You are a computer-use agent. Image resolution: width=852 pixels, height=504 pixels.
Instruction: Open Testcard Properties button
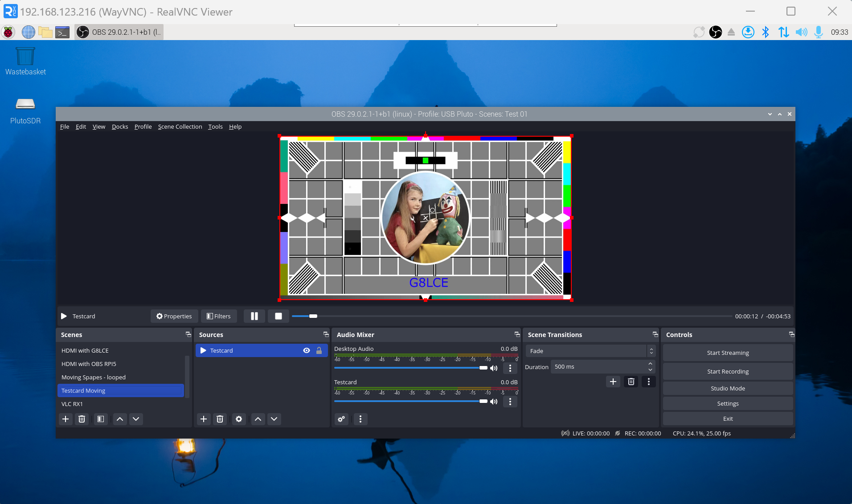pyautogui.click(x=174, y=316)
